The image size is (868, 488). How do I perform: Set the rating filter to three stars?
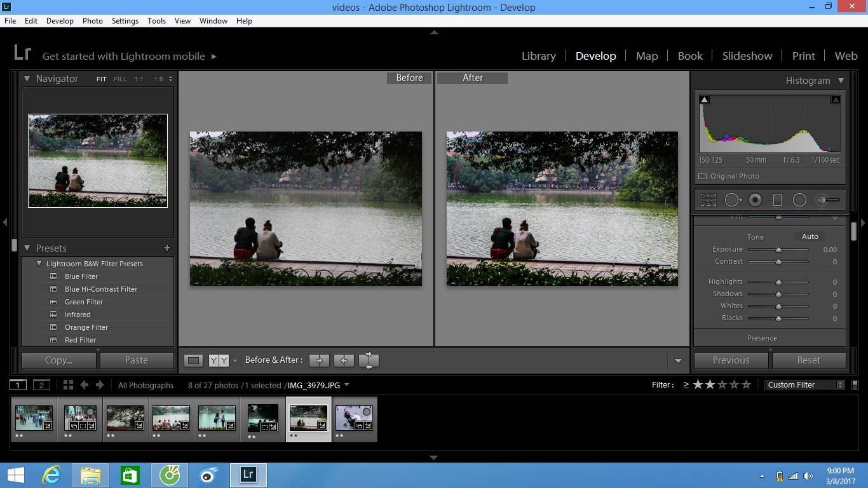pyautogui.click(x=722, y=384)
